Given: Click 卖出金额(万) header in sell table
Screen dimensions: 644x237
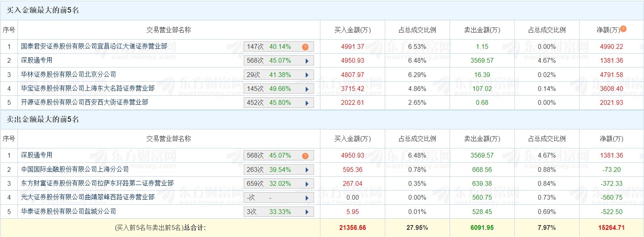Looking at the screenshot, I should [x=482, y=139].
